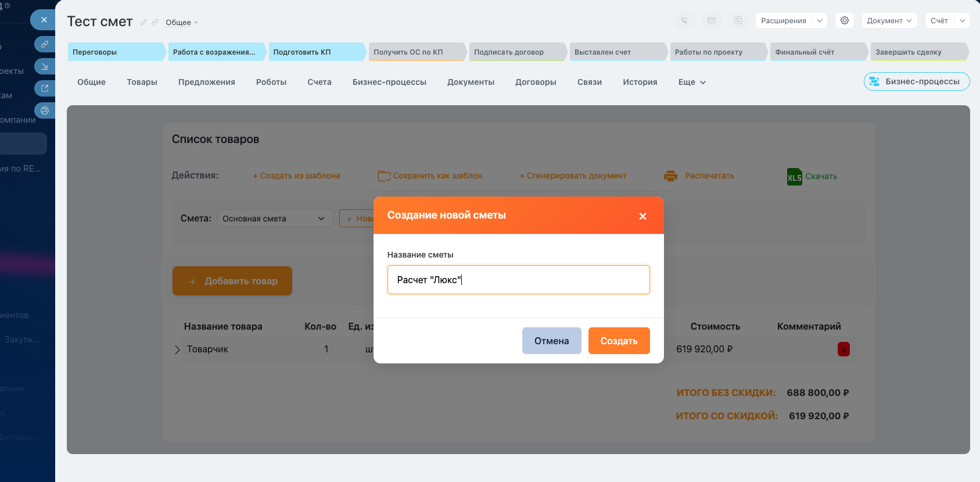Delete the Товарчик row with the red X

coord(843,349)
